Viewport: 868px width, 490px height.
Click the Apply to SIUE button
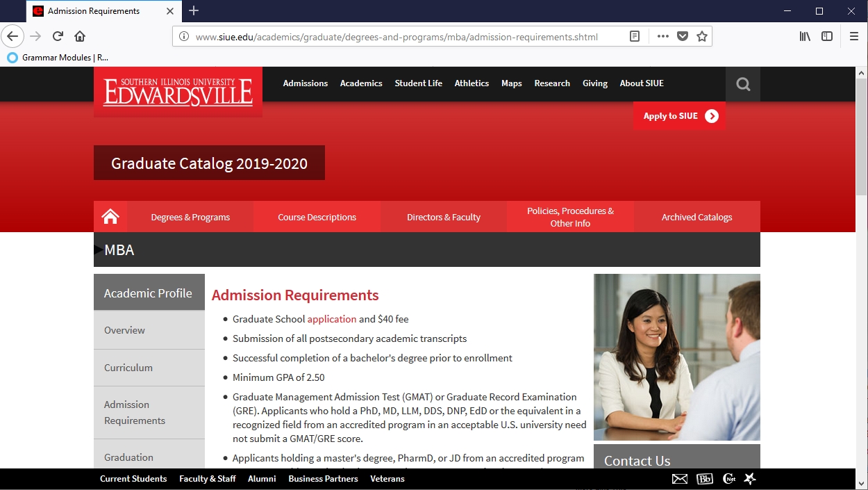click(x=679, y=116)
